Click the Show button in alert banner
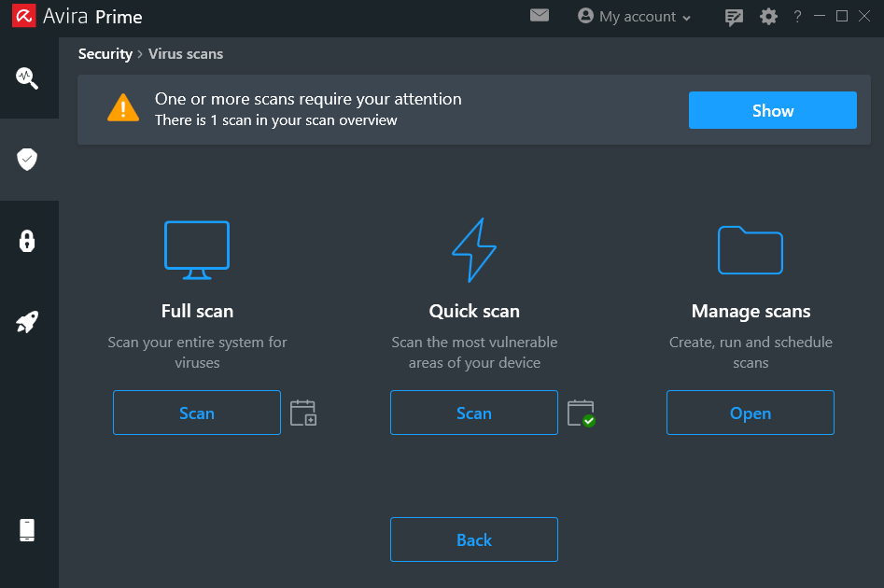 772,110
